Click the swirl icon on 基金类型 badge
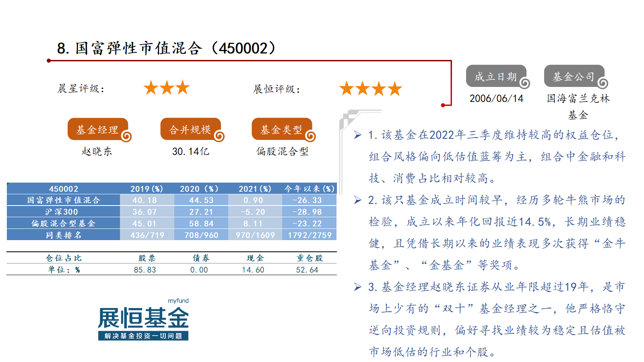This screenshot has width=644, height=362. (310, 136)
